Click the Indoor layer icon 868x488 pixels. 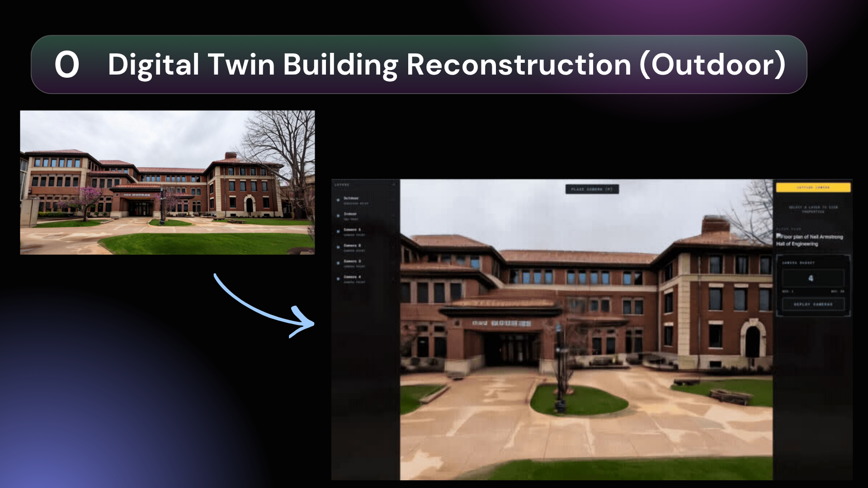[x=338, y=216]
